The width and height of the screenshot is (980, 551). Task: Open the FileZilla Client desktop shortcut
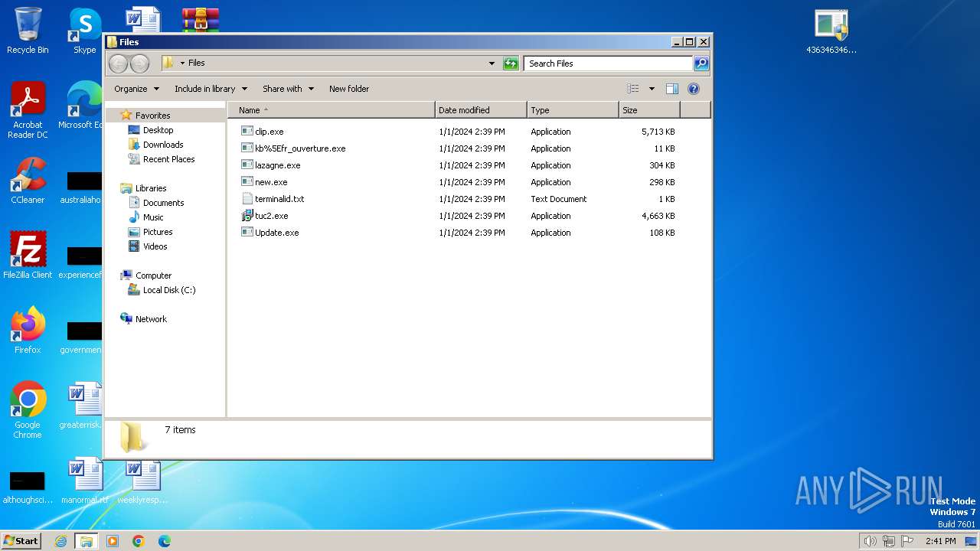[28, 256]
